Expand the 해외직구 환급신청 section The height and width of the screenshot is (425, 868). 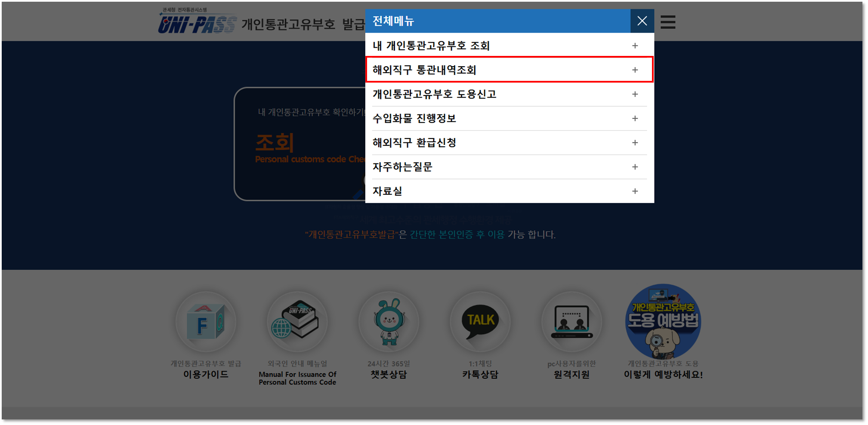click(635, 142)
